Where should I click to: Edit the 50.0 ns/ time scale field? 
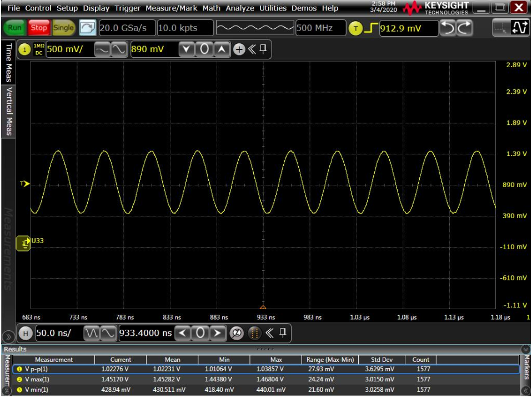(58, 333)
